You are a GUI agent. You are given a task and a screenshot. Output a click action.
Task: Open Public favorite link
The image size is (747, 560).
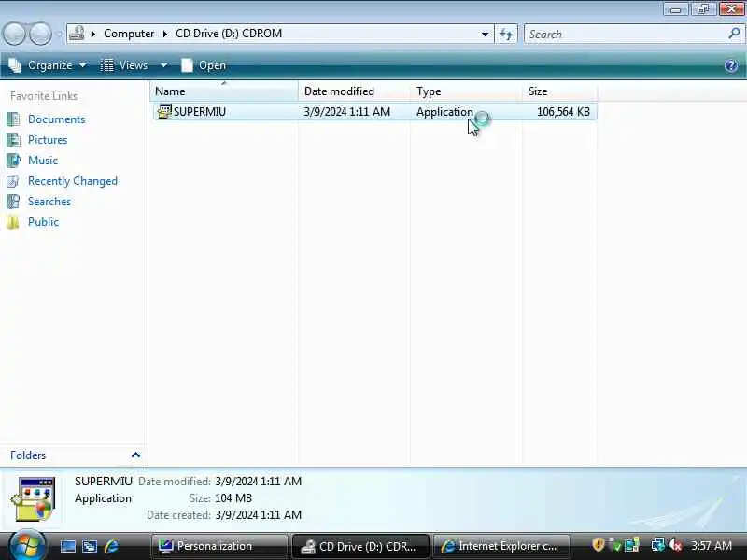[43, 222]
